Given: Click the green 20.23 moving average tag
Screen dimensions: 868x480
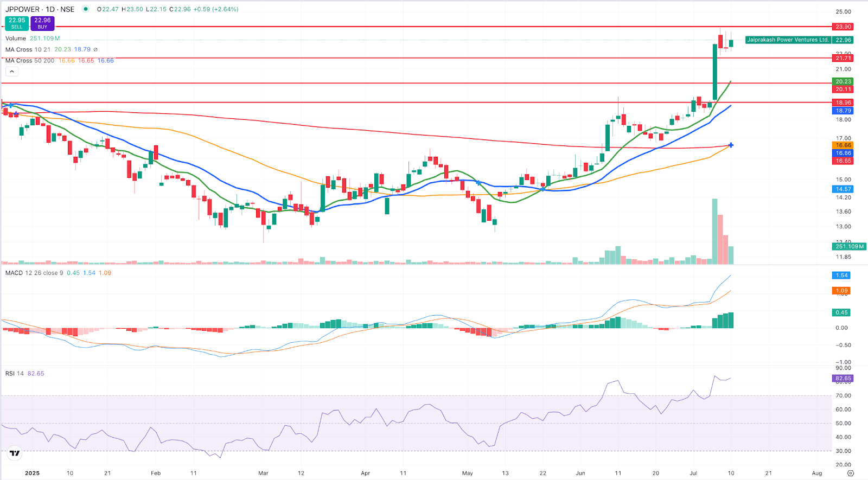Looking at the screenshot, I should [x=843, y=82].
